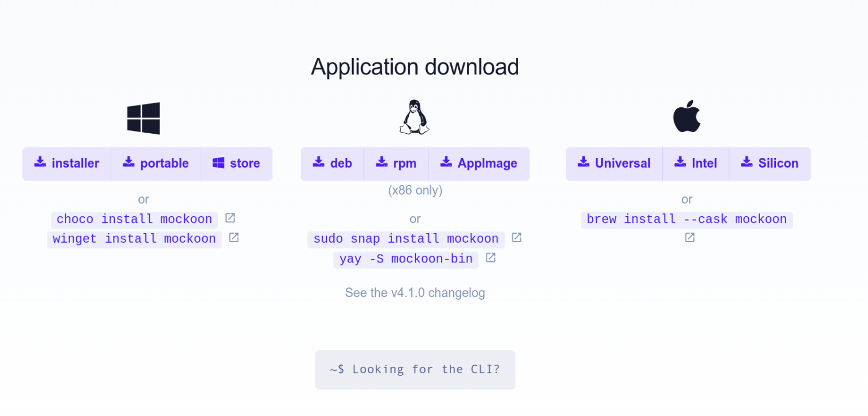Image resolution: width=868 pixels, height=416 pixels.
Task: Download the rpm package
Action: (397, 163)
